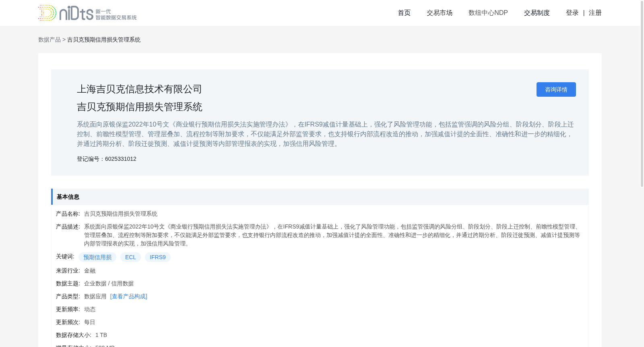Click the product title 吉贝克预期信用损失管理系统 heading
This screenshot has width=644, height=347.
pos(139,107)
